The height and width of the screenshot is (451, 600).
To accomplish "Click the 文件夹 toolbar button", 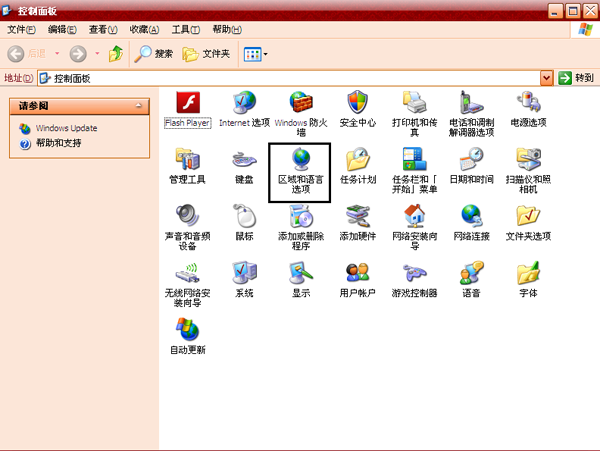I will (x=206, y=53).
